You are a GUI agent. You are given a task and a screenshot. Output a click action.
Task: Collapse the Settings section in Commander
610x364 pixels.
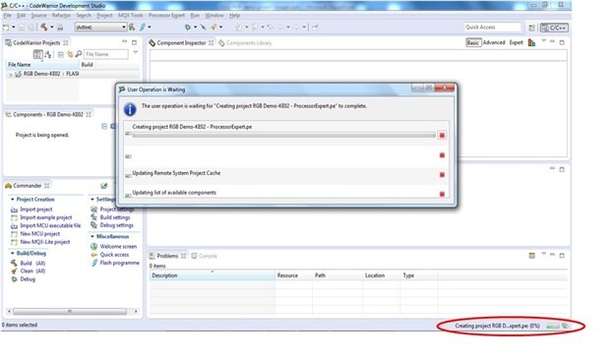point(92,200)
